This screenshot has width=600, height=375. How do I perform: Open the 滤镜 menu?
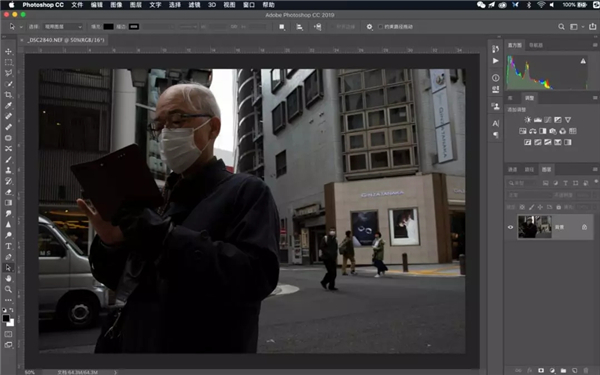(x=194, y=5)
